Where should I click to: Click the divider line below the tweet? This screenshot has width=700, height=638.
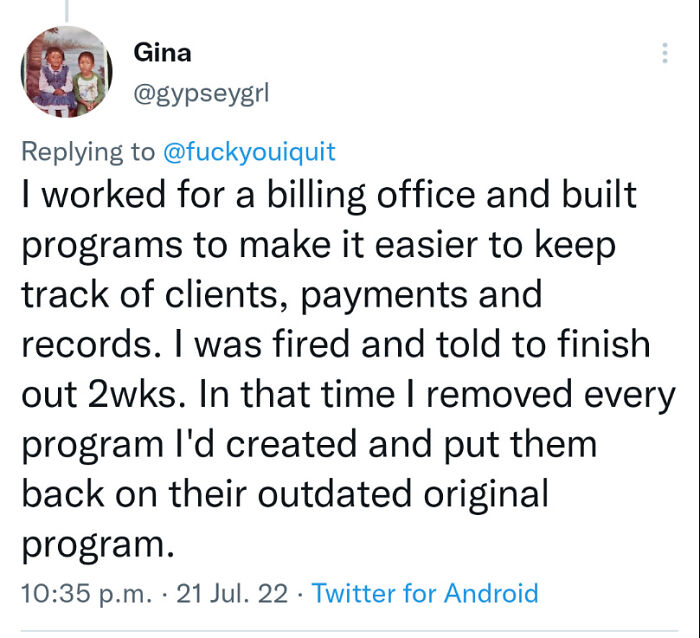(x=350, y=632)
